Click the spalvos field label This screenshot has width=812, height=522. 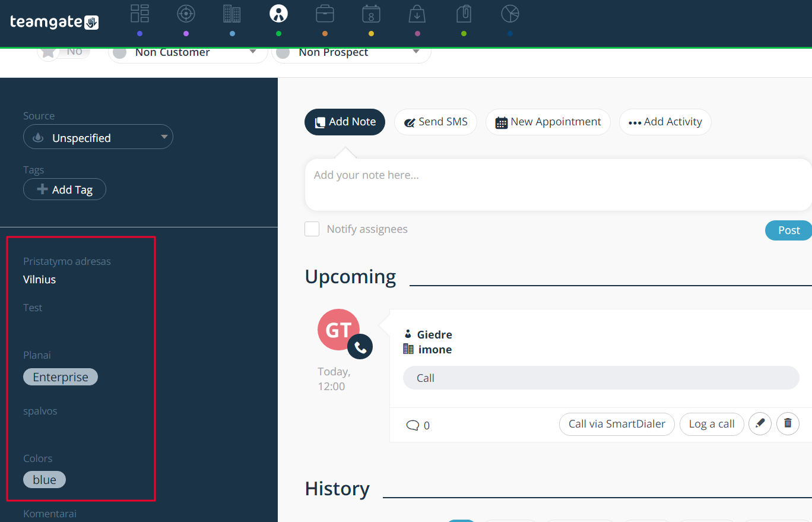[x=40, y=411]
